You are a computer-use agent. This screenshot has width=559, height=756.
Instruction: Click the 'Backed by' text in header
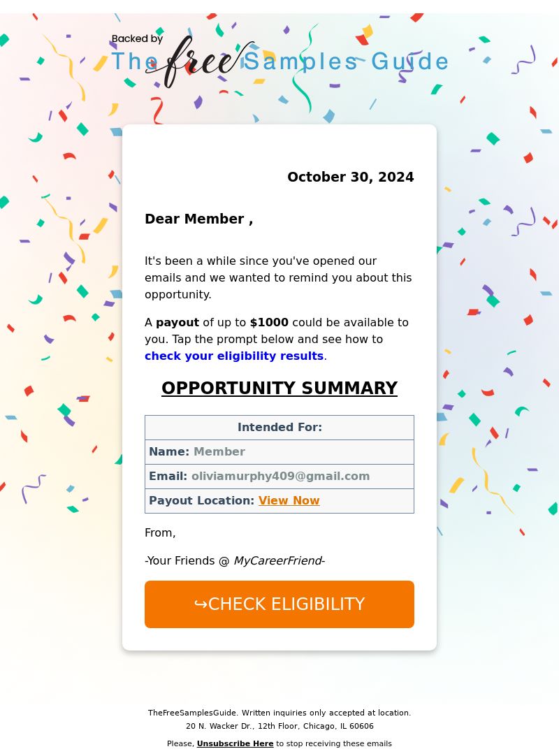(x=137, y=38)
